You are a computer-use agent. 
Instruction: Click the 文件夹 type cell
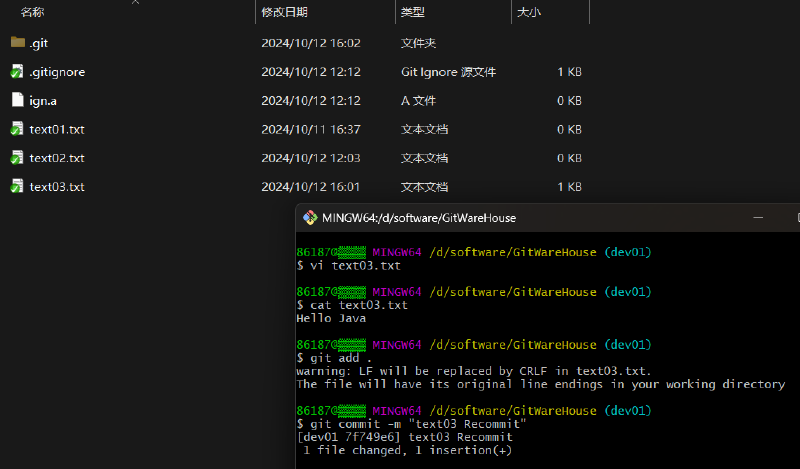(418, 43)
